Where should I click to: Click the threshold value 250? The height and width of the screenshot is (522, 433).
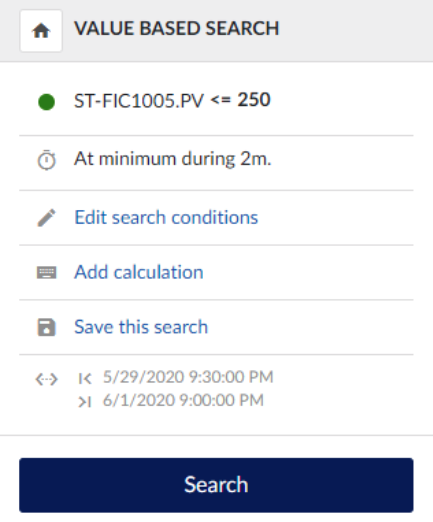254,100
